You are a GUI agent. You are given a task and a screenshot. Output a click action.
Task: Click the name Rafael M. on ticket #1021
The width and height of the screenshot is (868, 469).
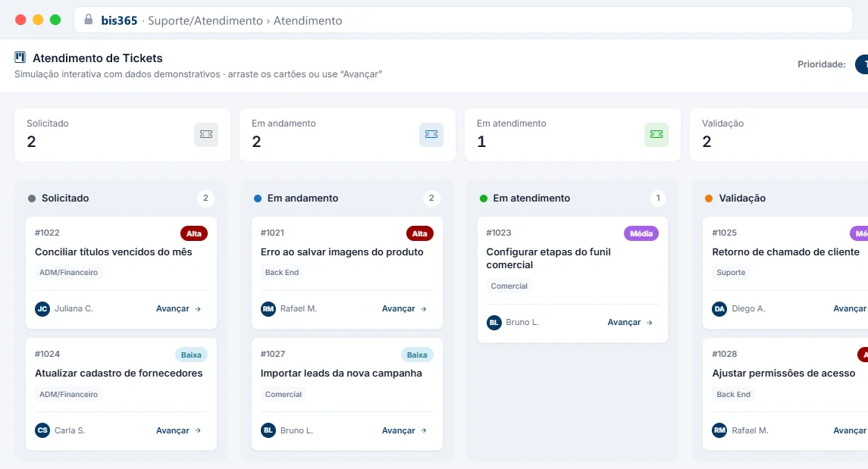point(299,308)
